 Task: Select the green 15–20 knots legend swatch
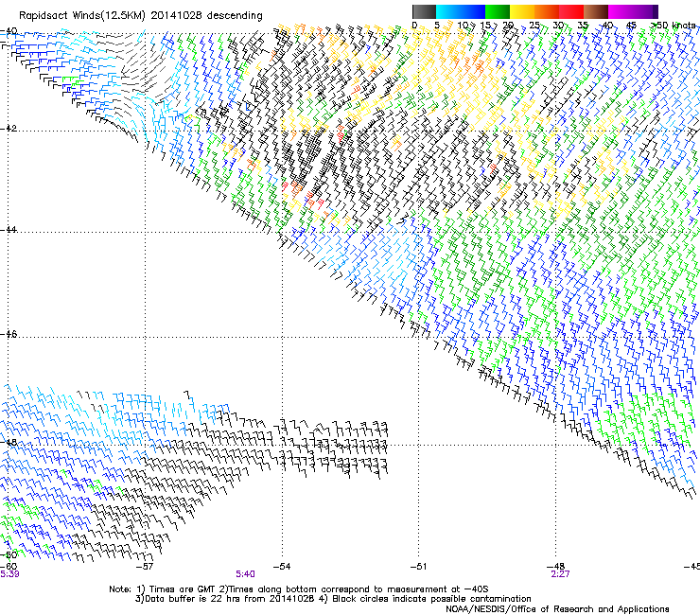click(x=498, y=11)
